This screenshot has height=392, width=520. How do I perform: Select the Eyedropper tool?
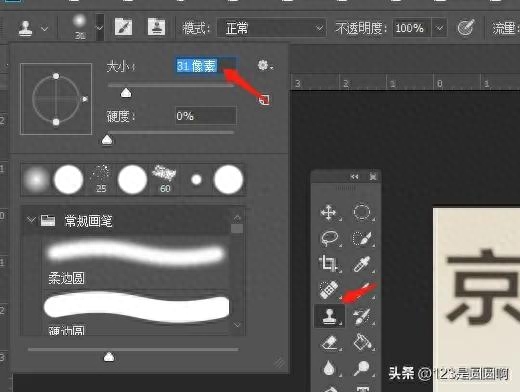(362, 264)
